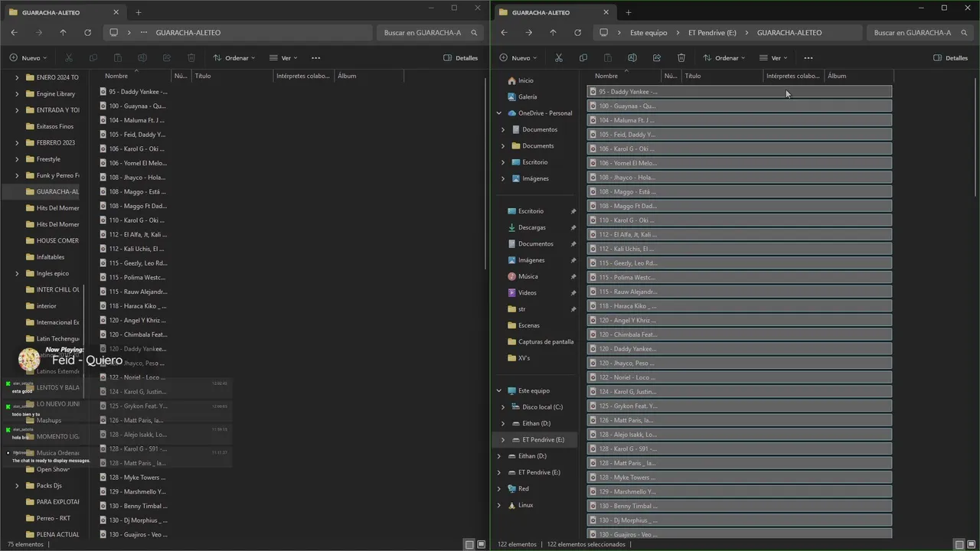This screenshot has width=980, height=551.
Task: Sort by Intérpretes colabo... column in right window
Action: click(793, 76)
